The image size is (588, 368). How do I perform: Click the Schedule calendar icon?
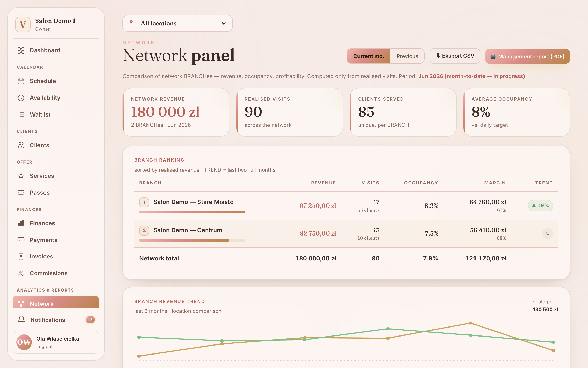(21, 81)
